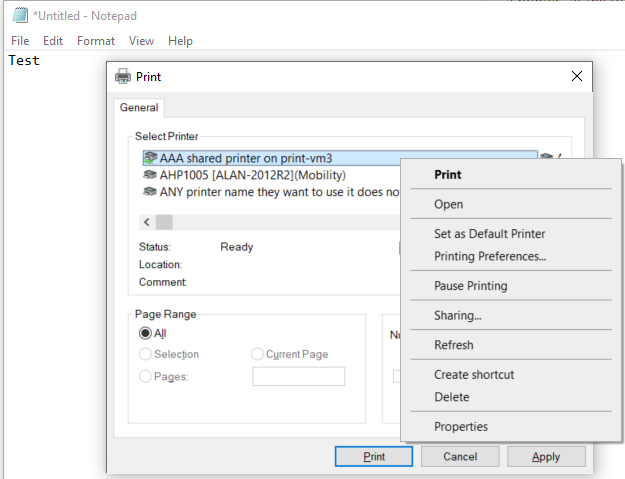Select AAA shared printer on print-vm3
Viewport: 625px width, 479px height.
click(340, 158)
